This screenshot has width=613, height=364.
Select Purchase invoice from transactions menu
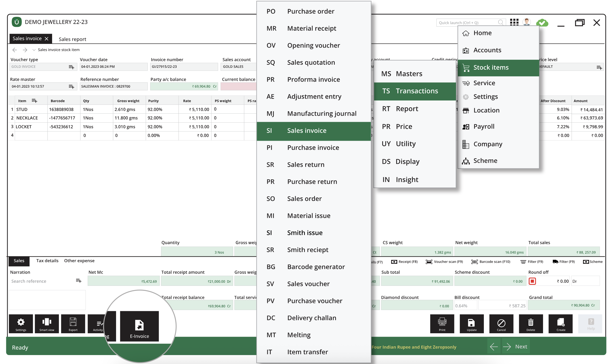click(x=313, y=148)
